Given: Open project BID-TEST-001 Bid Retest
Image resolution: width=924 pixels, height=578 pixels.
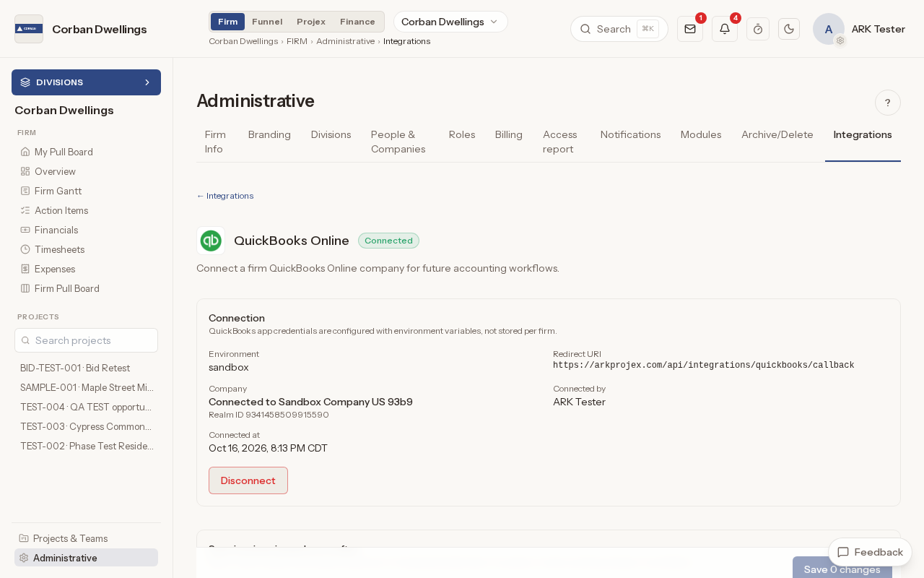Looking at the screenshot, I should 86,368.
